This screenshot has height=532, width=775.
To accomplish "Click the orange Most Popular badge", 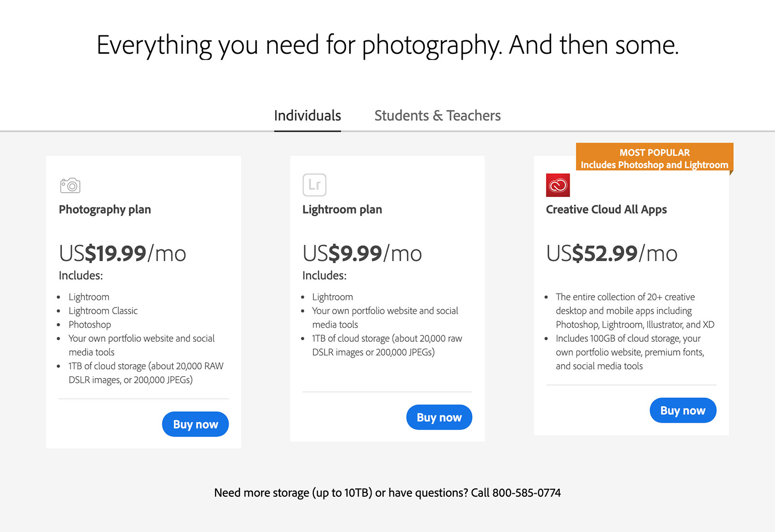I will pos(654,158).
